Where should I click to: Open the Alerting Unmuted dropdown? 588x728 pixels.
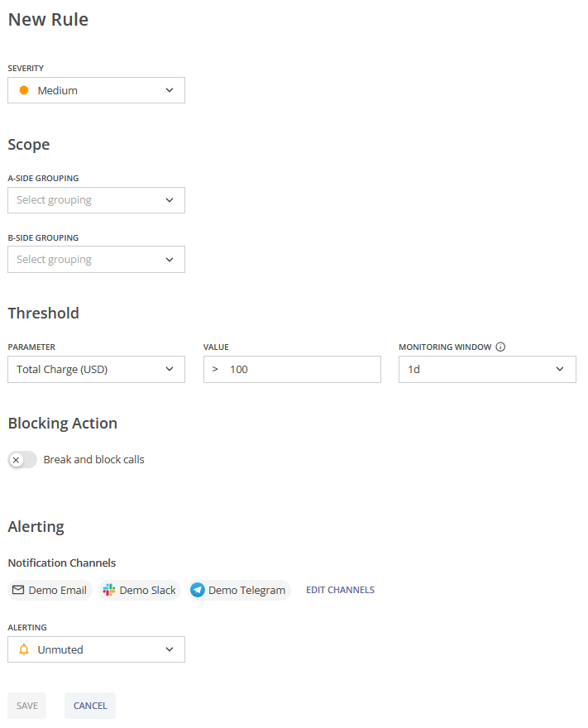coord(96,649)
